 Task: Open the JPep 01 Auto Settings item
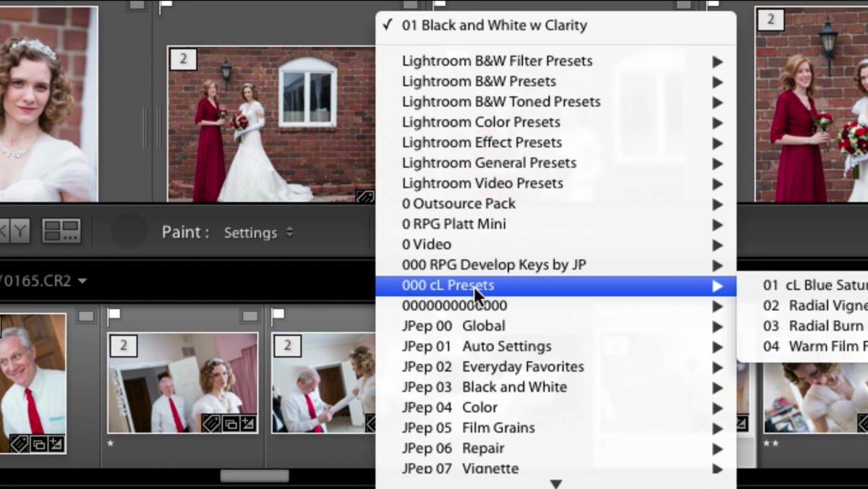(x=556, y=346)
